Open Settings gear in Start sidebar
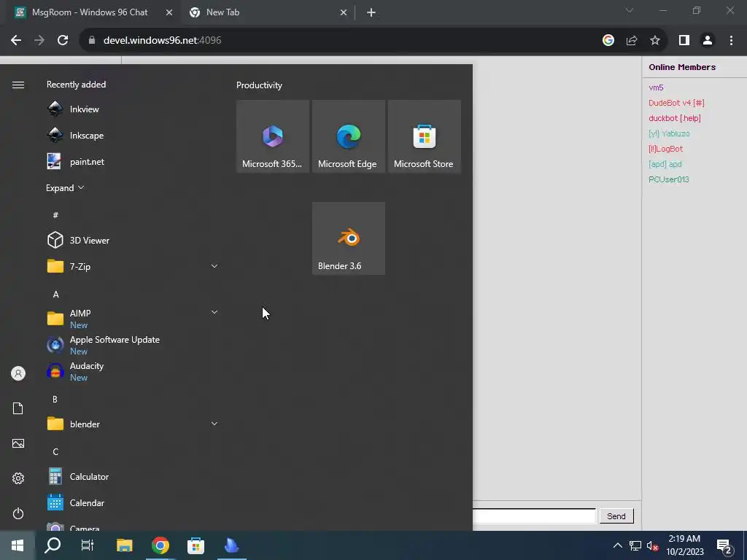This screenshot has height=560, width=747. coord(18,478)
